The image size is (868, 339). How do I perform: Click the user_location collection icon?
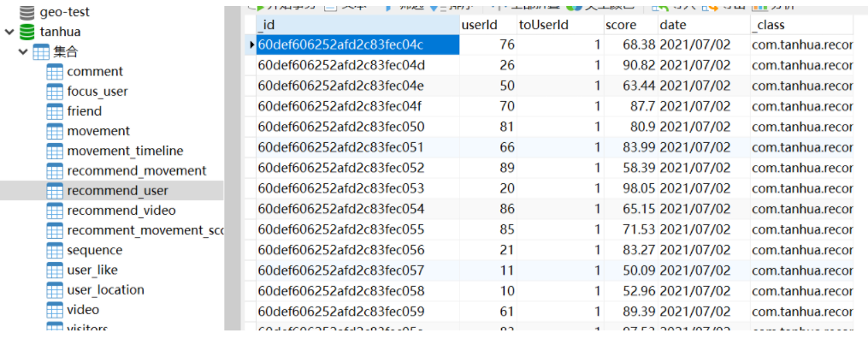(x=55, y=289)
